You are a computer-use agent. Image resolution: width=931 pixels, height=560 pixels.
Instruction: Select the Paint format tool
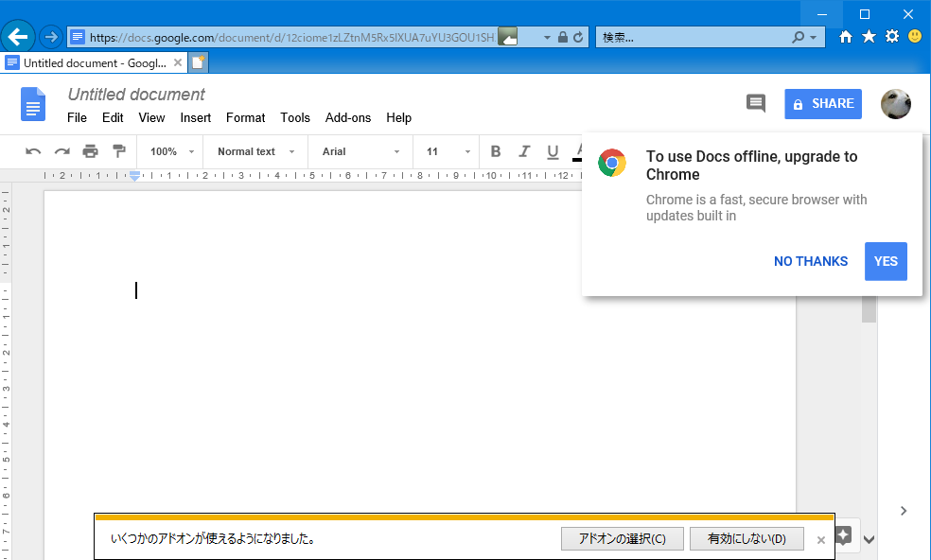tap(117, 151)
